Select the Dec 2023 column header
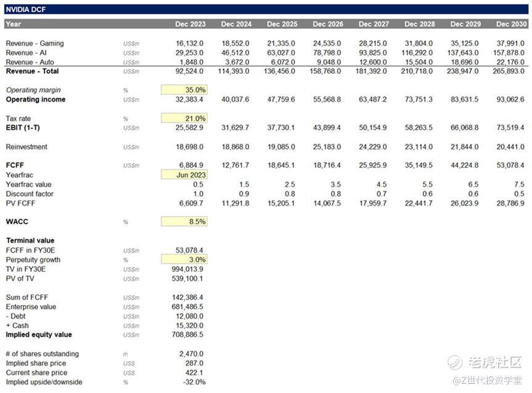 (190, 24)
